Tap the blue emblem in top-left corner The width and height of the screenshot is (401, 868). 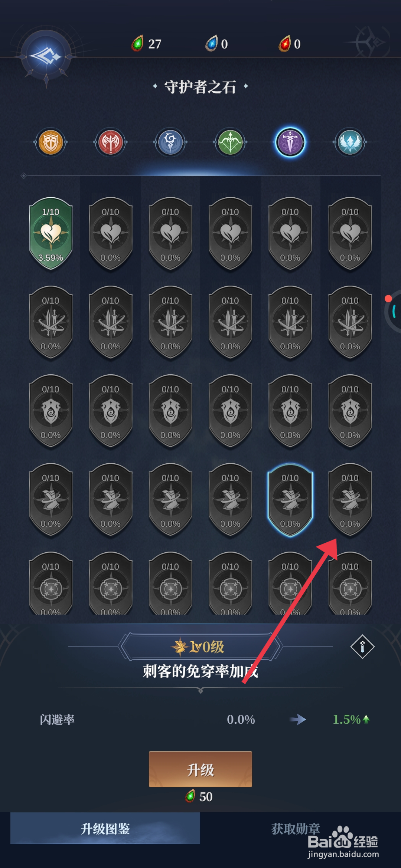point(46,56)
